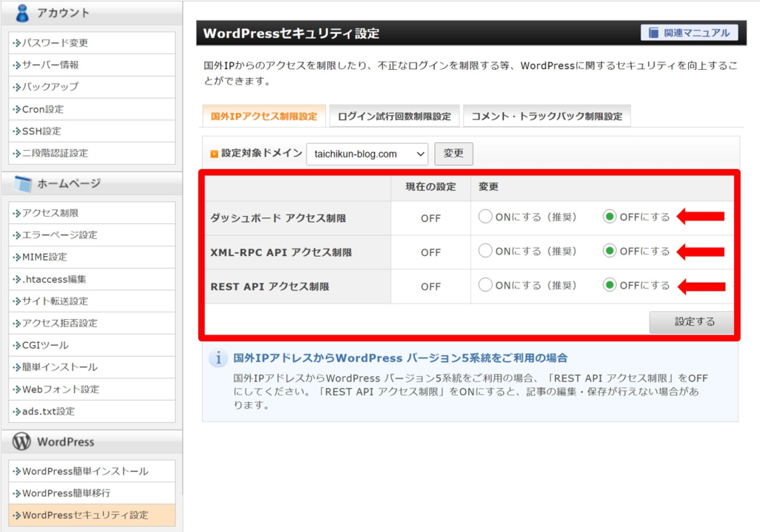Click the 現在の設定 column header

click(431, 187)
